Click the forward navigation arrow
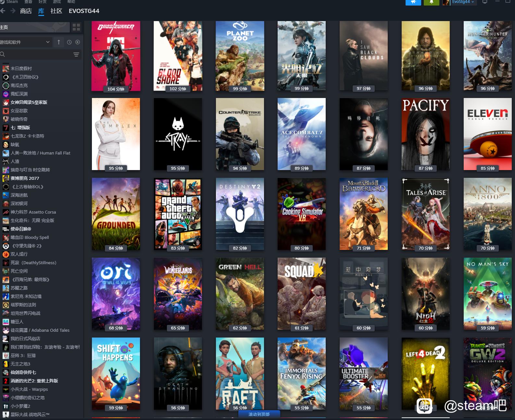 (x=13, y=11)
